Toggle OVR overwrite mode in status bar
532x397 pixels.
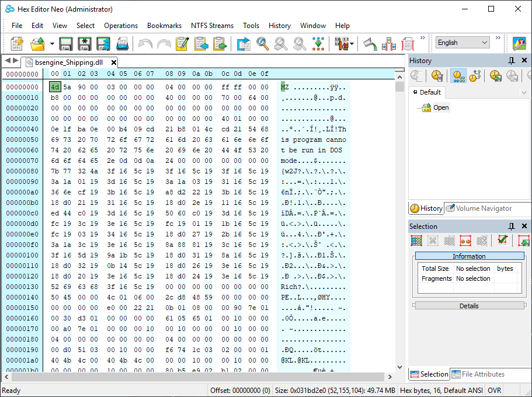494,391
